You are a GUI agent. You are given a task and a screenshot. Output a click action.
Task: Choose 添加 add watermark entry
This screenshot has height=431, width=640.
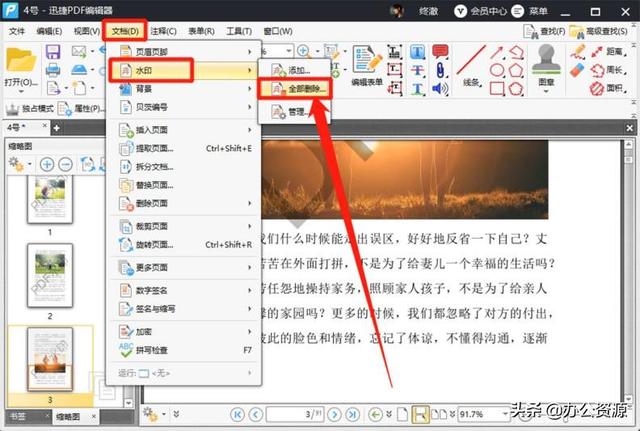point(295,70)
